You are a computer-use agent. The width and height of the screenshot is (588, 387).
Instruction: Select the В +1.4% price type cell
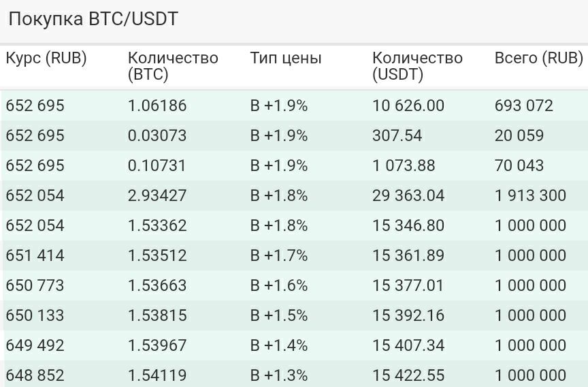pos(279,345)
